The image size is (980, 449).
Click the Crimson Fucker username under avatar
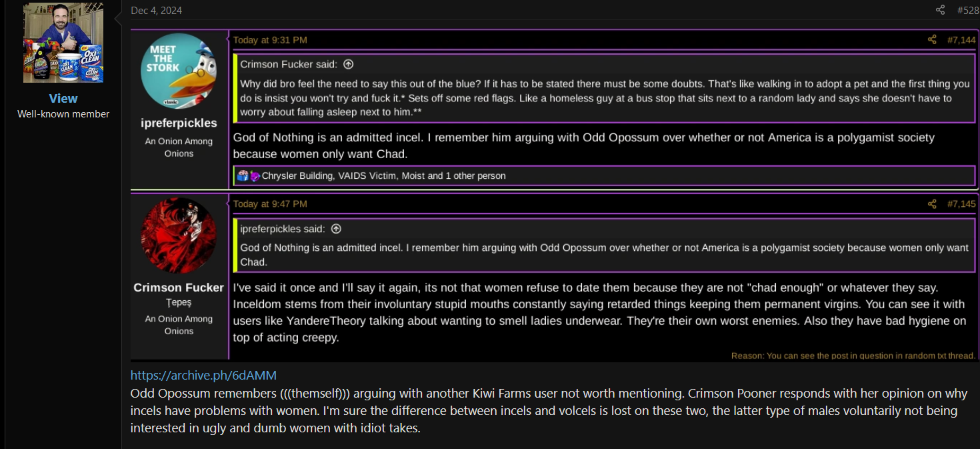click(x=179, y=288)
